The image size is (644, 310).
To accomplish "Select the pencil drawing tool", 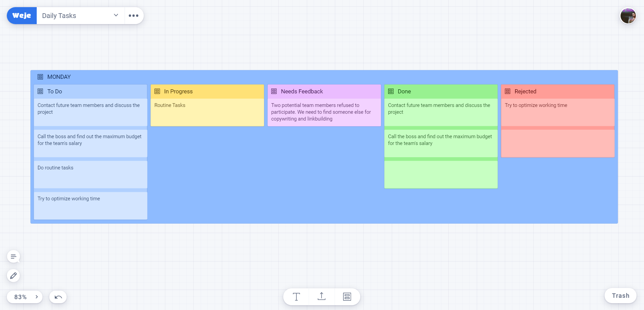I will click(14, 275).
